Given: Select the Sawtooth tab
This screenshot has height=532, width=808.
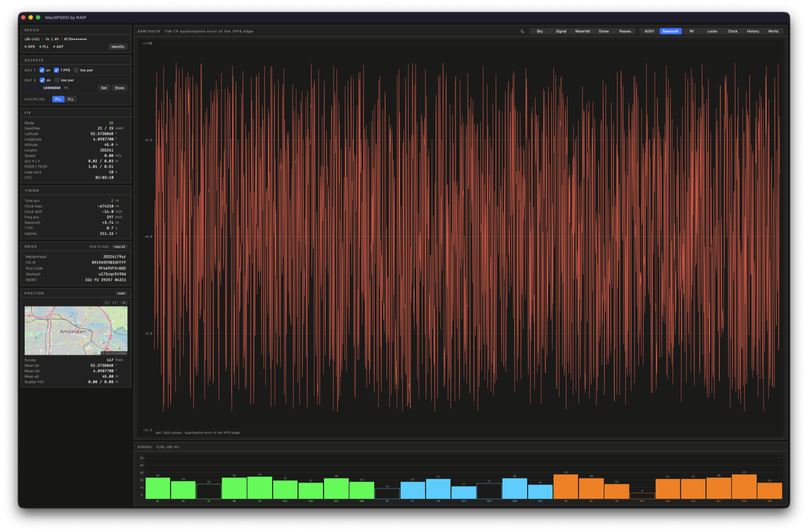Looking at the screenshot, I should 671,31.
